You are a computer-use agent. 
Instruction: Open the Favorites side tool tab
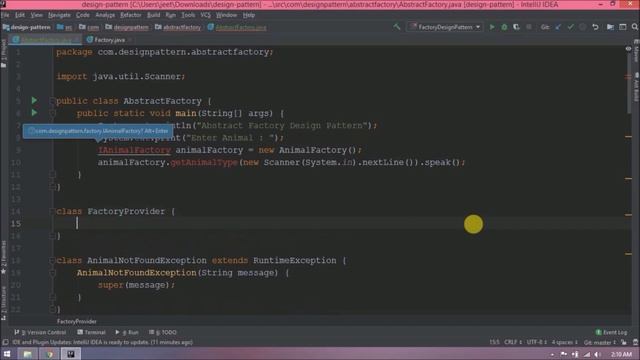4,257
